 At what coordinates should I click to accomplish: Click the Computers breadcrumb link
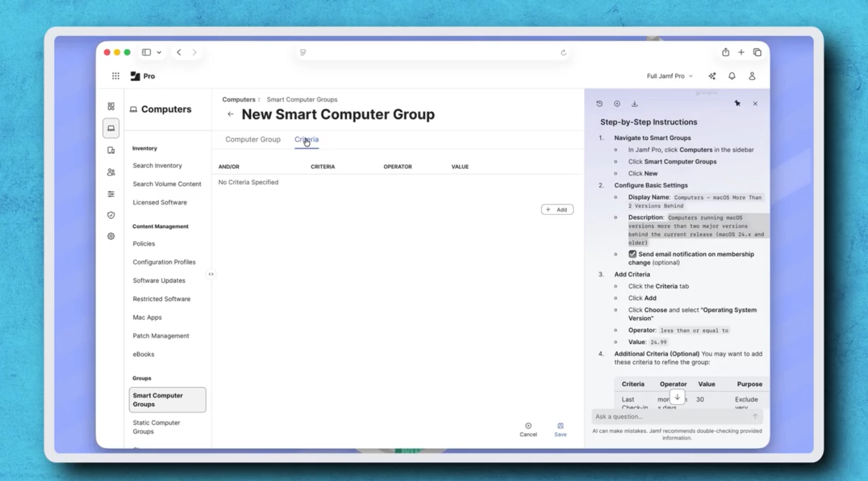point(239,100)
